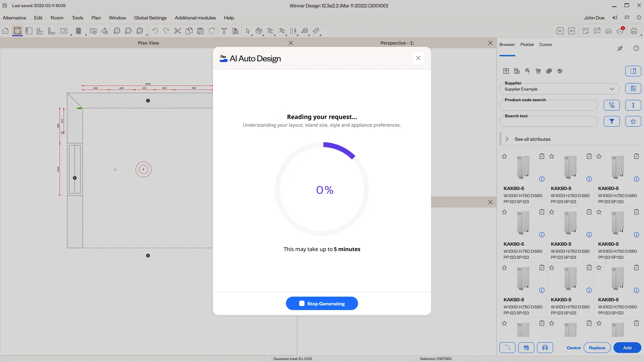This screenshot has width=644, height=362.
Task: Open more options three-dot button
Action: (x=633, y=105)
